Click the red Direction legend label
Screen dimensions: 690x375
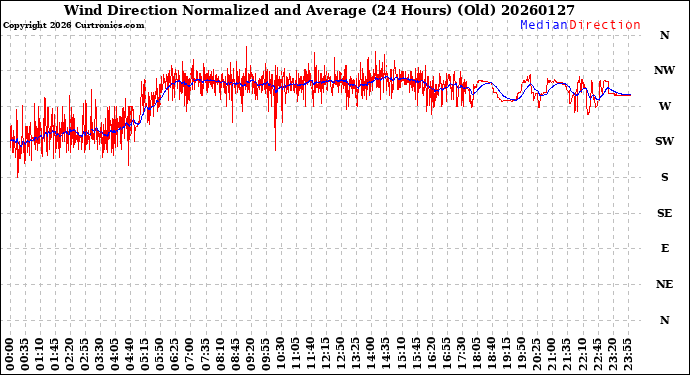pyautogui.click(x=605, y=25)
